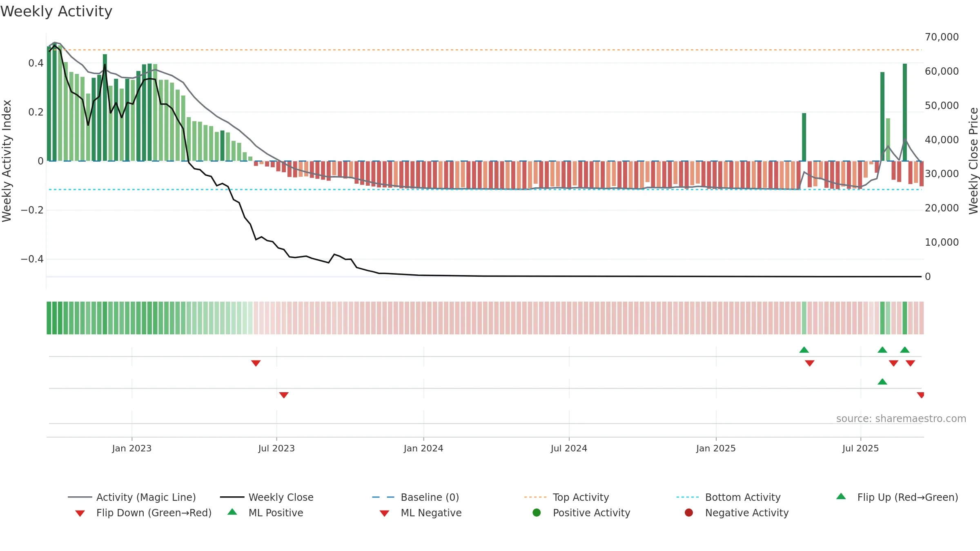Toggle the ML Positive legend entry

coord(265,513)
